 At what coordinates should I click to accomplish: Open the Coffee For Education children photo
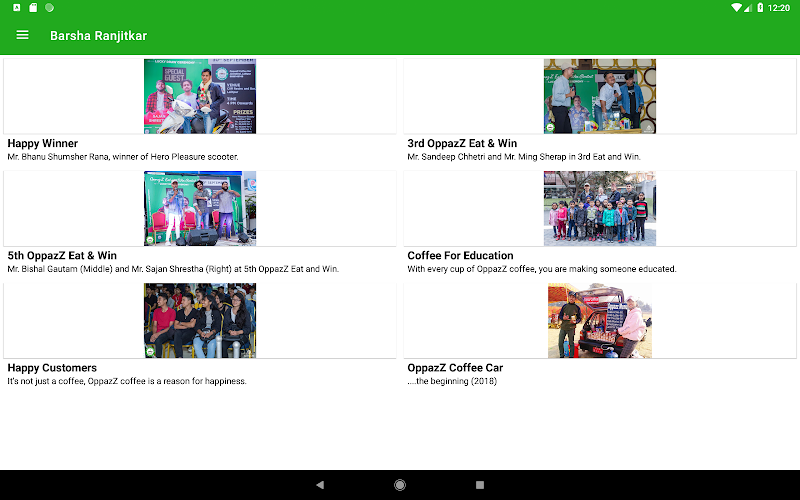coord(600,208)
